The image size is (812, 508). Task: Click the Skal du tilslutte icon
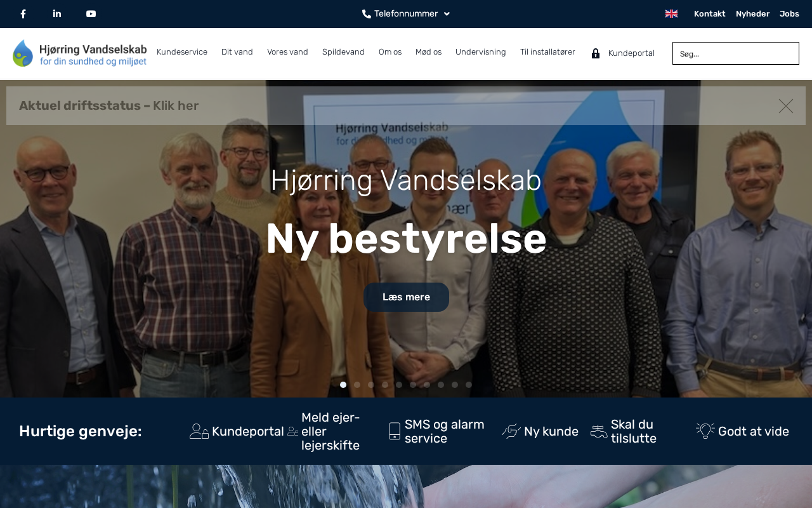(599, 431)
